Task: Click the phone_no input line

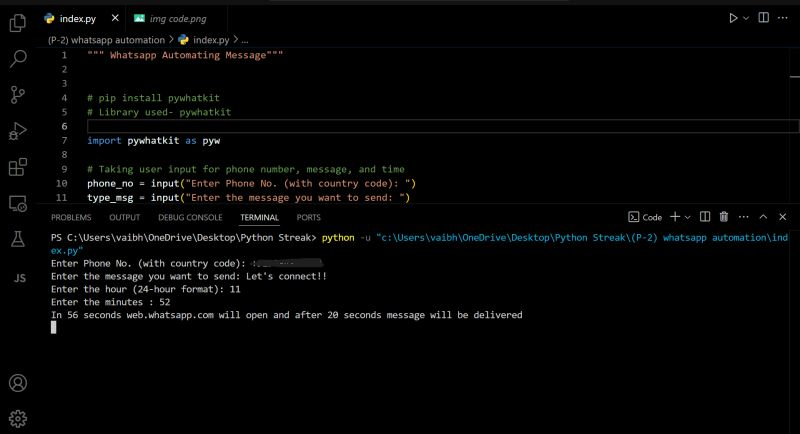Action: tap(252, 184)
